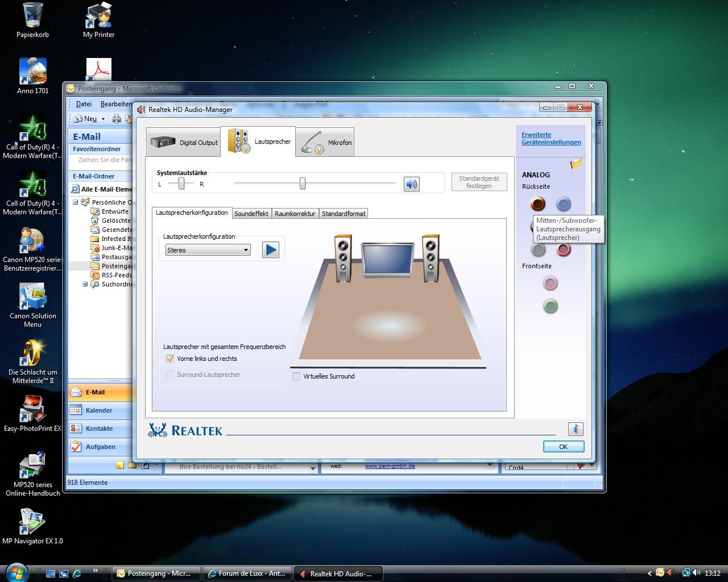The image size is (728, 582).
Task: Click the blue line-in rear jack
Action: coord(563,204)
